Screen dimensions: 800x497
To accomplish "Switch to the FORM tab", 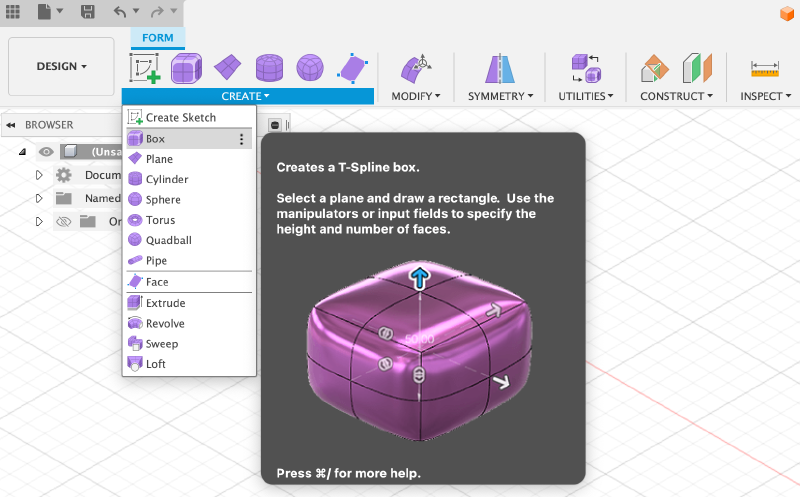I will coord(158,38).
